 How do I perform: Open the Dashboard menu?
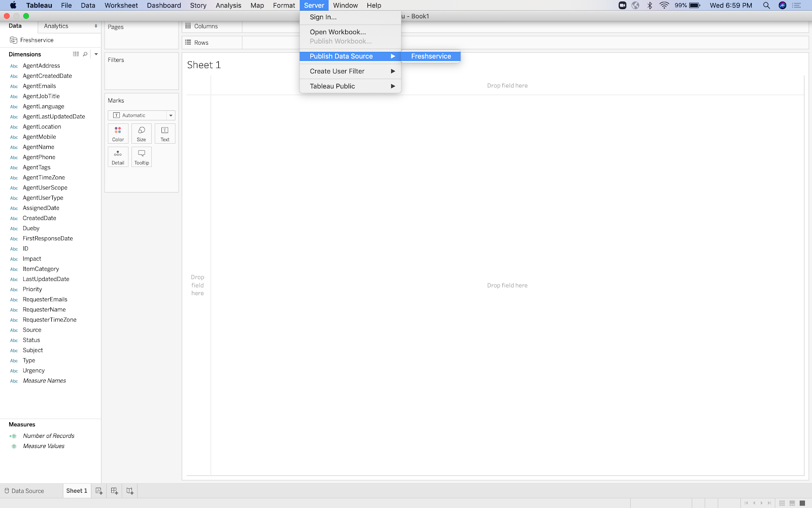(x=164, y=5)
